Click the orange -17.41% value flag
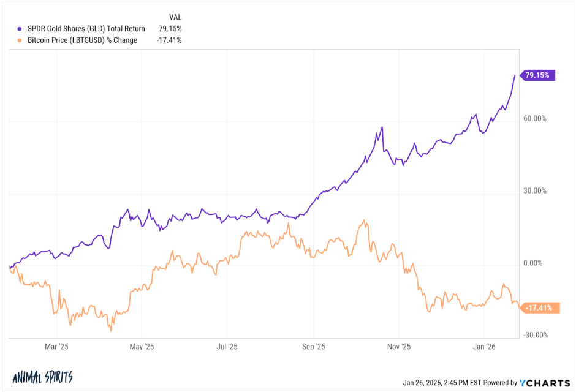The image size is (576, 392). click(x=540, y=308)
